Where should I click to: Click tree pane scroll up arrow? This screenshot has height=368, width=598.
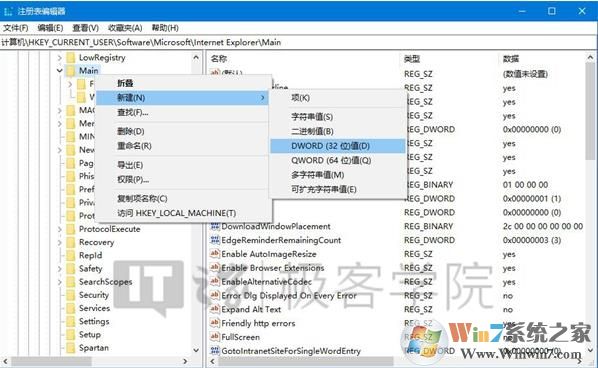196,58
